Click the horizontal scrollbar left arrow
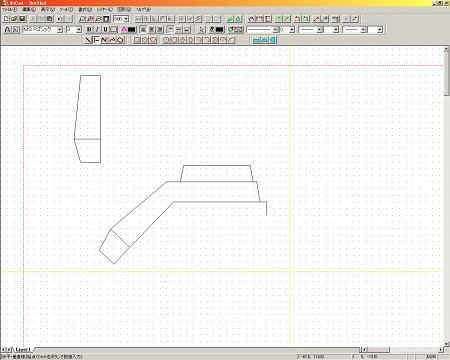This screenshot has width=450, height=360. tap(365, 350)
